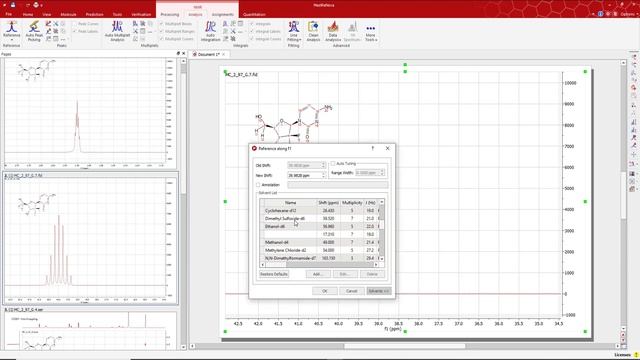
Task: Run Auto Peak Picking
Action: pos(34,31)
